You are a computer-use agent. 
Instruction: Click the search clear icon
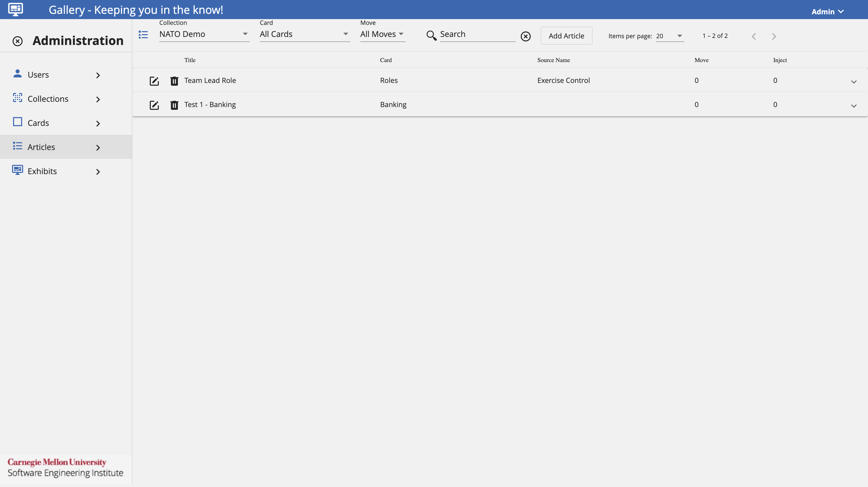coord(525,36)
